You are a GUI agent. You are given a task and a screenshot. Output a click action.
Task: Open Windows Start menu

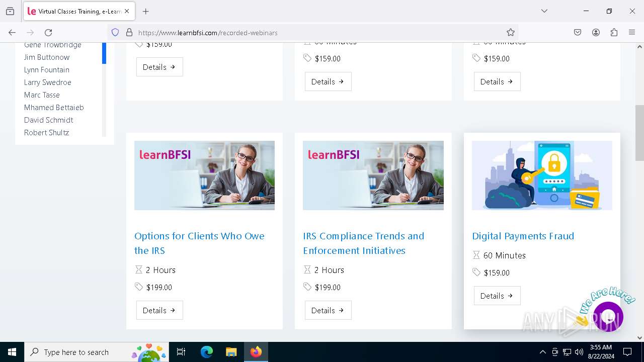pos(12,352)
